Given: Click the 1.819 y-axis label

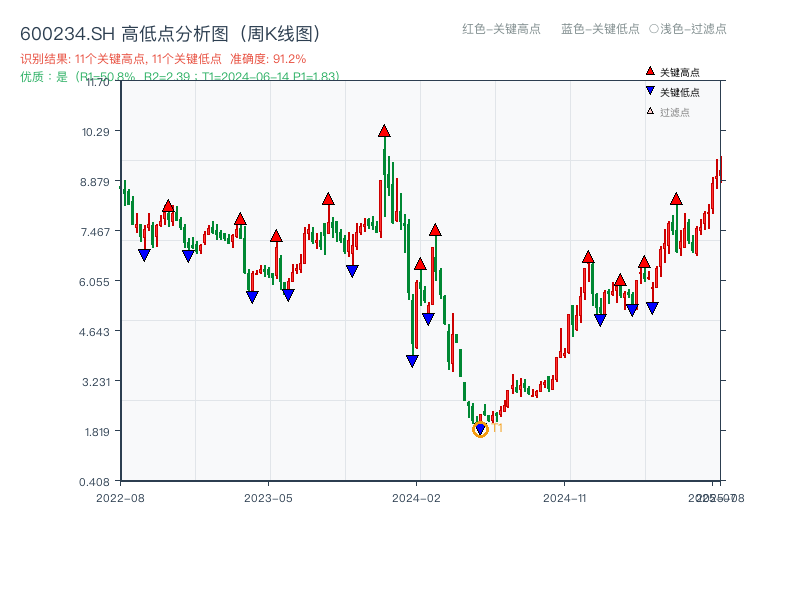Looking at the screenshot, I should [97, 432].
